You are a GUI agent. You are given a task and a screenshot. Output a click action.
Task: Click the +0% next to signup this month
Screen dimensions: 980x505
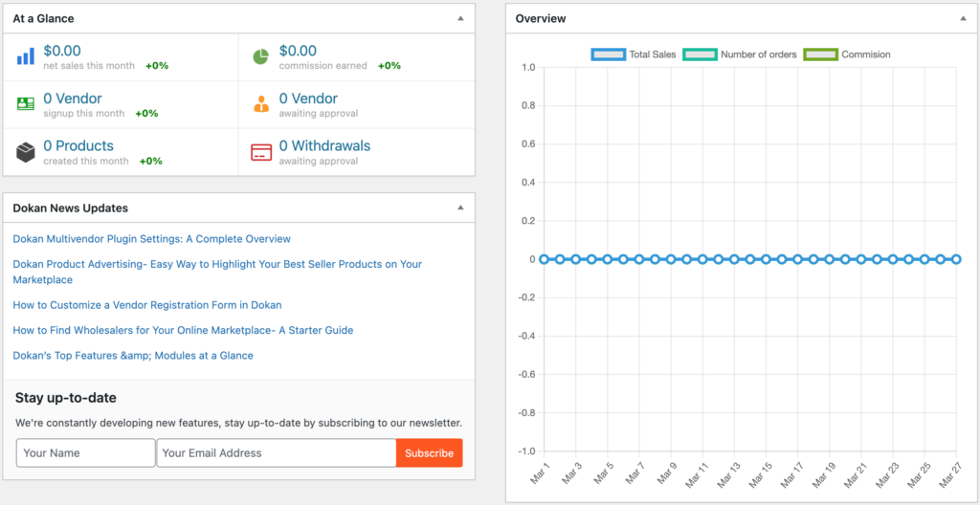coord(146,113)
